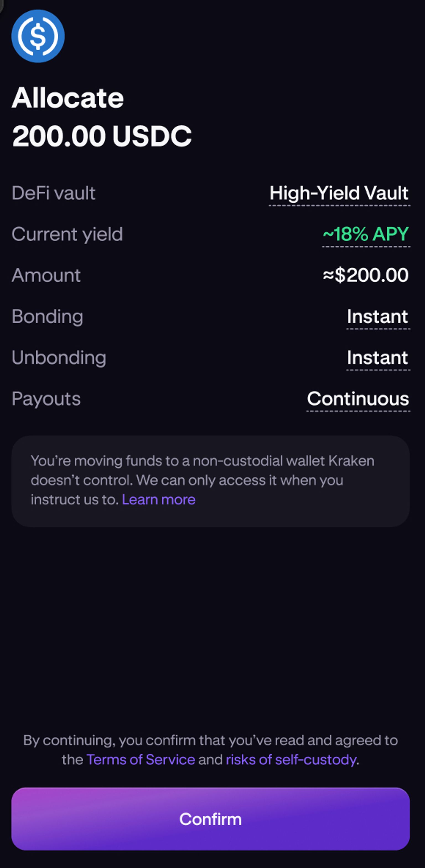Click the Unbonding row label

coord(59,358)
